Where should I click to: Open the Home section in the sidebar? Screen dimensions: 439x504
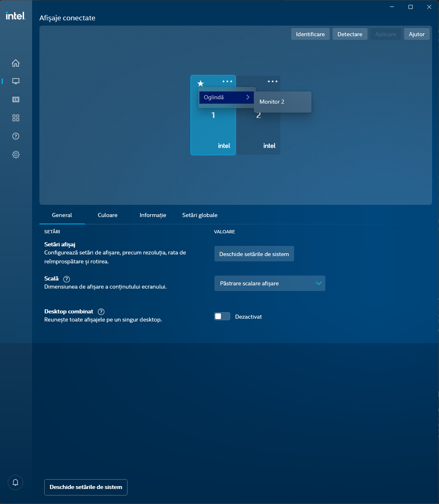pos(15,63)
